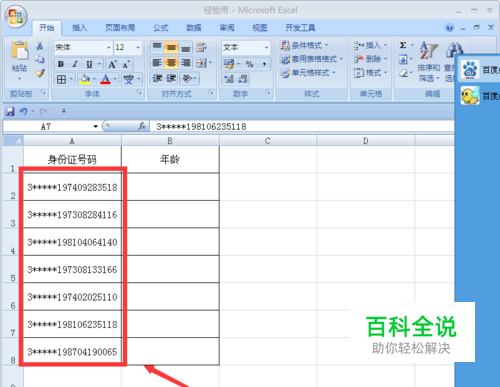500x387 pixels.
Task: Decrease decimal places
Action: tap(243, 79)
